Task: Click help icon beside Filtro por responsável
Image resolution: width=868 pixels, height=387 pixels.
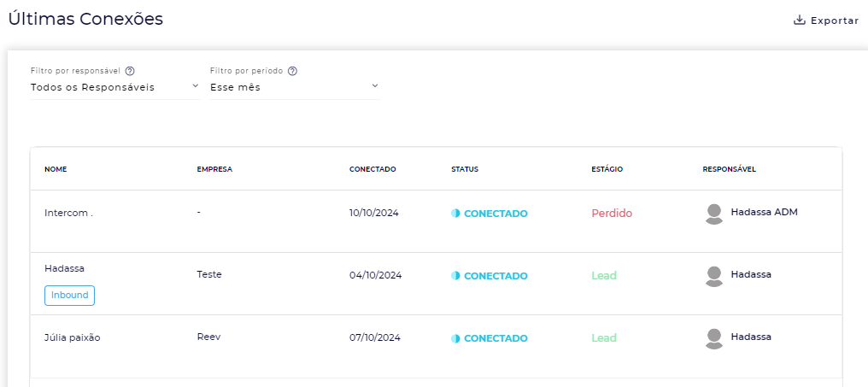Action: coord(130,71)
